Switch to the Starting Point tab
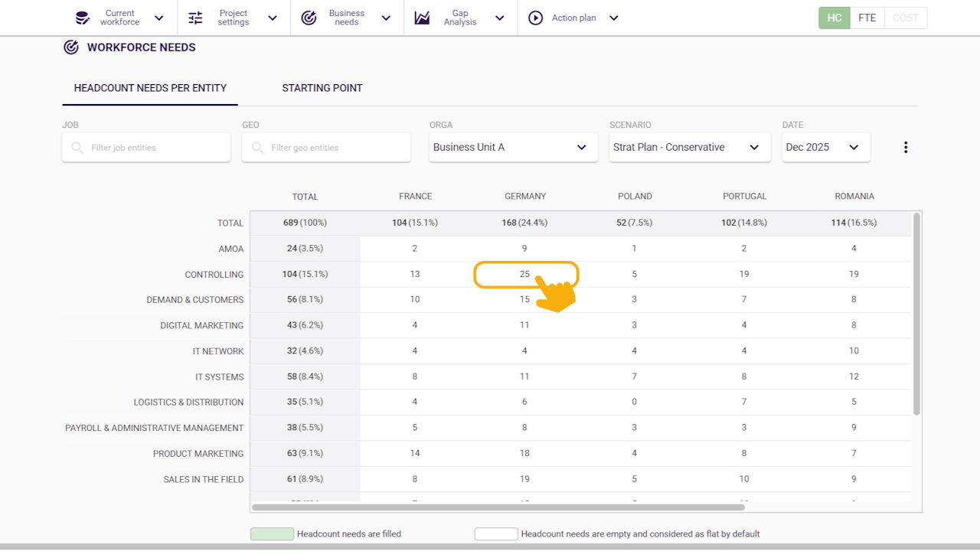The width and height of the screenshot is (980, 551). (322, 88)
